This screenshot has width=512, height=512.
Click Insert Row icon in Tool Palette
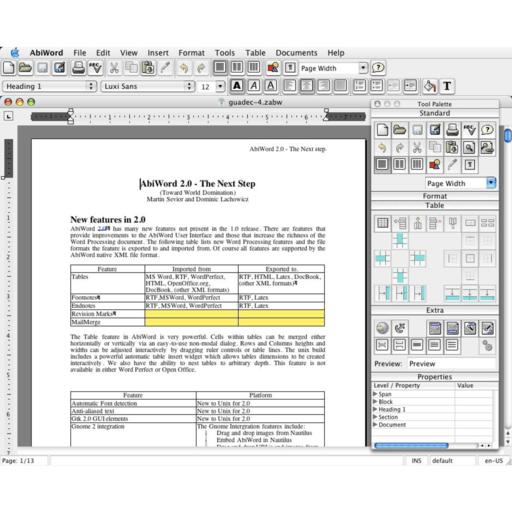pos(400,223)
